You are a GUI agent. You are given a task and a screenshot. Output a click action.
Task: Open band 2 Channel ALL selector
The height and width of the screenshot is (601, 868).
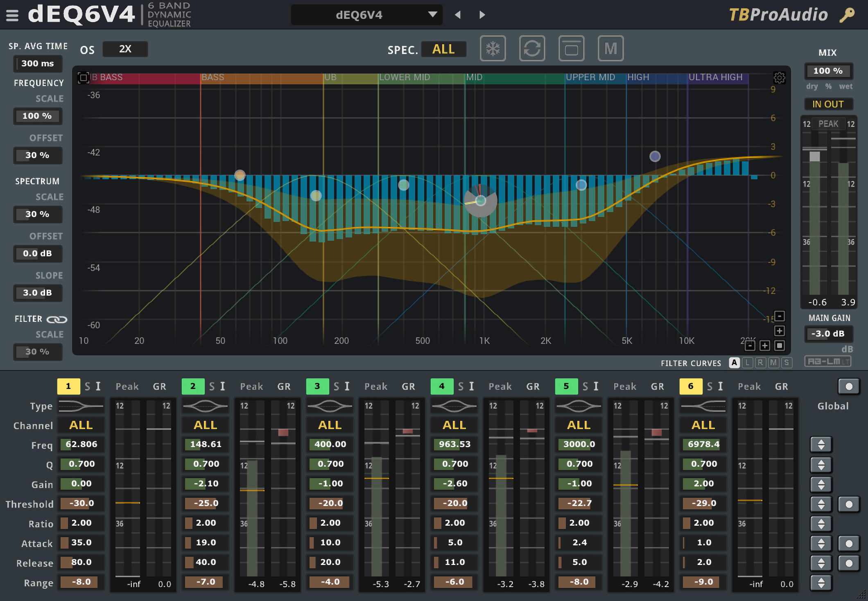[205, 425]
